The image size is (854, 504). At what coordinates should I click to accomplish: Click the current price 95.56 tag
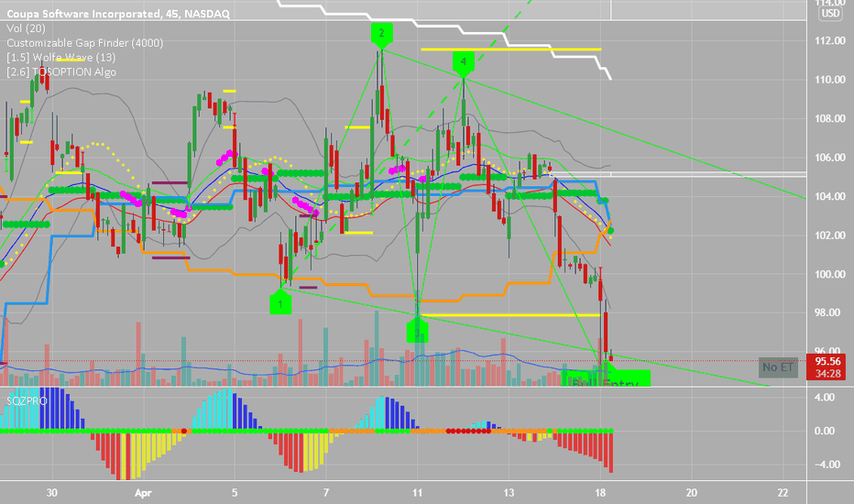pos(827,361)
